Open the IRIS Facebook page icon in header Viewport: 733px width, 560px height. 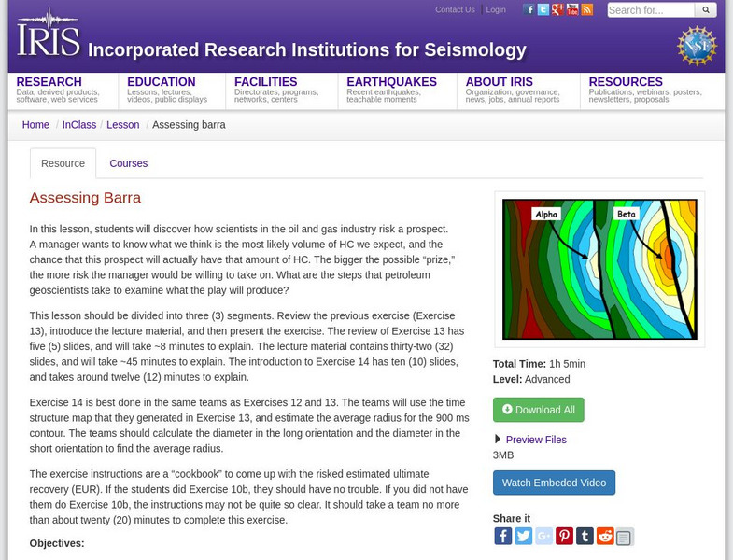coord(529,9)
